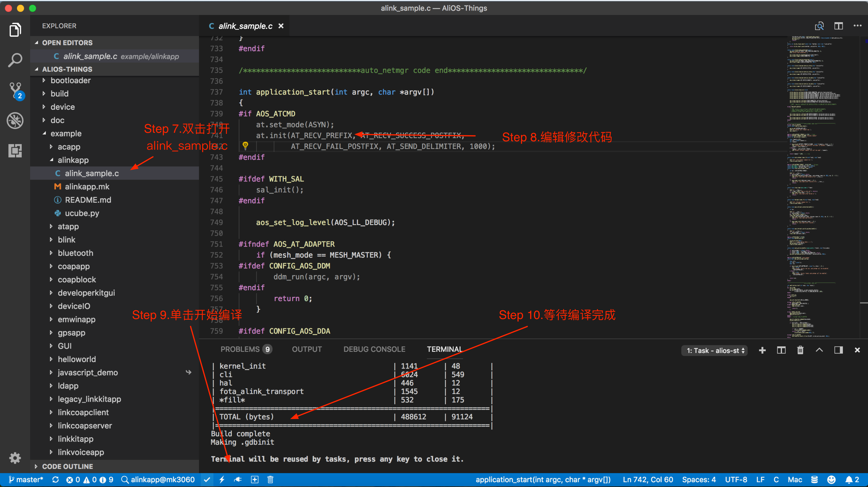Image resolution: width=868 pixels, height=487 pixels.
Task: Open the Extensions view icon
Action: tap(15, 150)
